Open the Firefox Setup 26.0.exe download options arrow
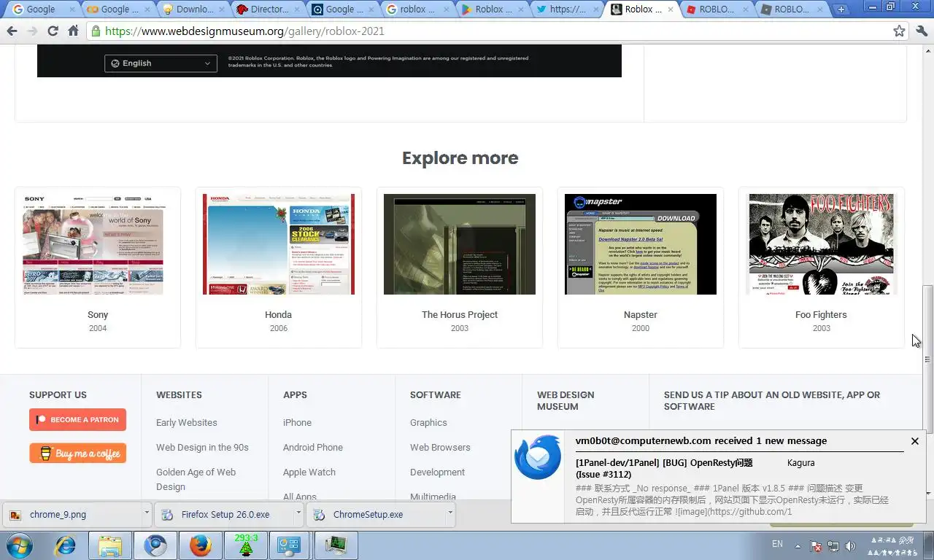Screen dimensions: 934x560 click(298, 513)
